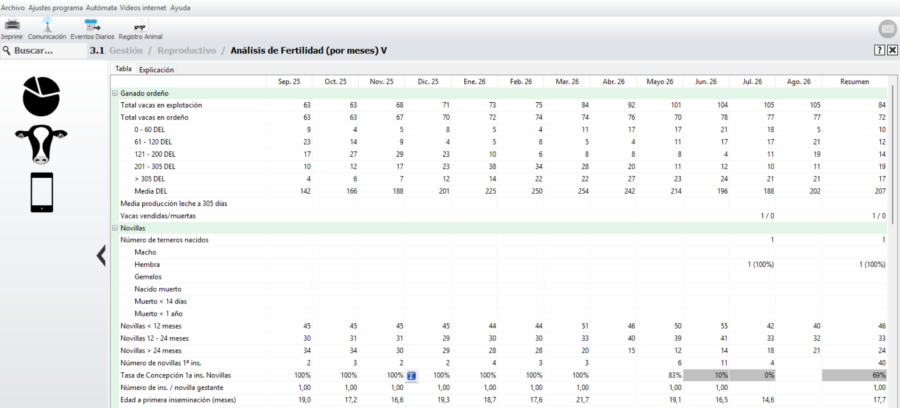Viewport: 900px width, 408px height.
Task: Click the 69% shaded Resumen cell
Action: [x=855, y=375]
